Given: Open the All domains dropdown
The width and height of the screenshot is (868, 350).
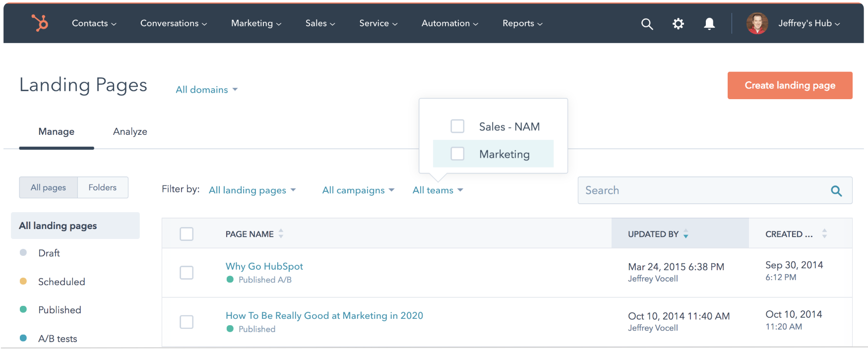Looking at the screenshot, I should tap(207, 90).
